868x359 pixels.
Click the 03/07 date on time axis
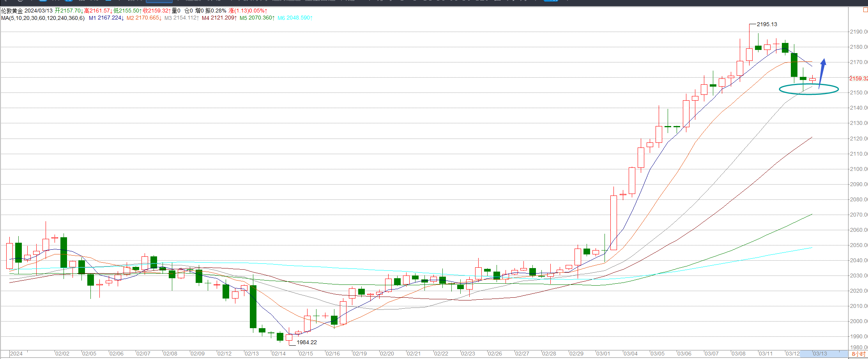(x=711, y=354)
